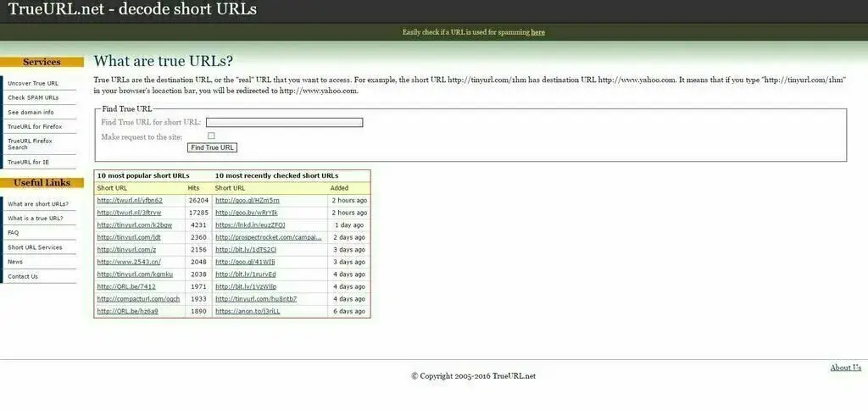Open 'What is a true URL?' link
The image size is (868, 410).
36,219
